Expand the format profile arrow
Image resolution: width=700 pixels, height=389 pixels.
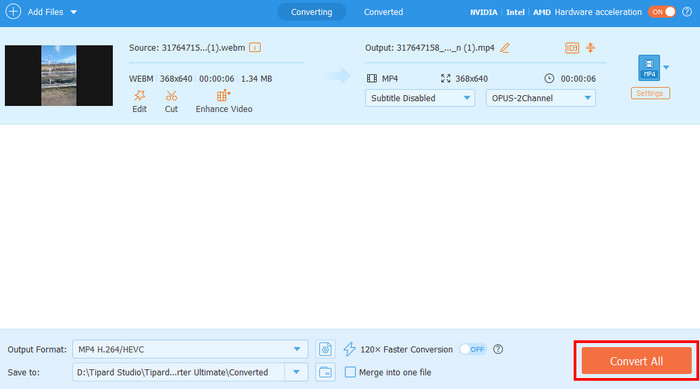tap(666, 67)
